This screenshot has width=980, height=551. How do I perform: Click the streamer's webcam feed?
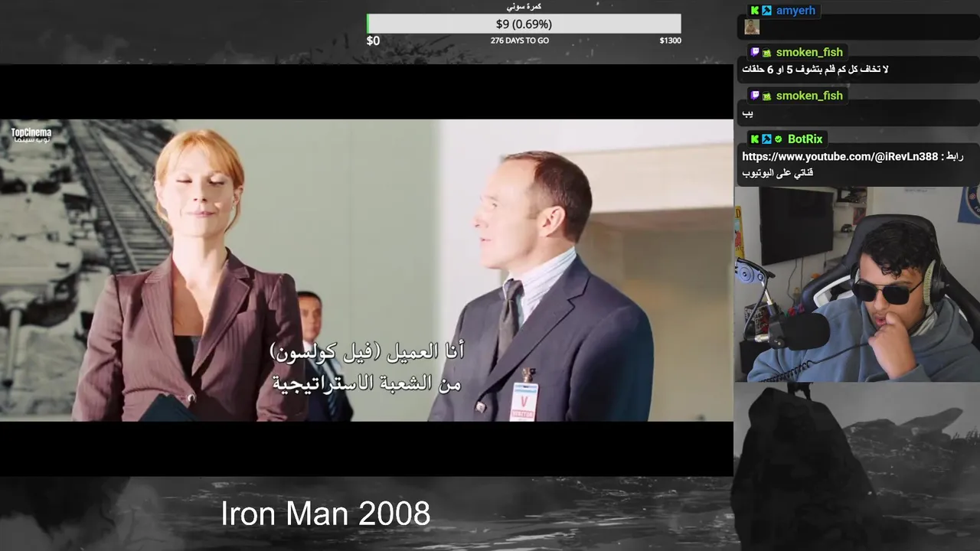pyautogui.click(x=857, y=284)
